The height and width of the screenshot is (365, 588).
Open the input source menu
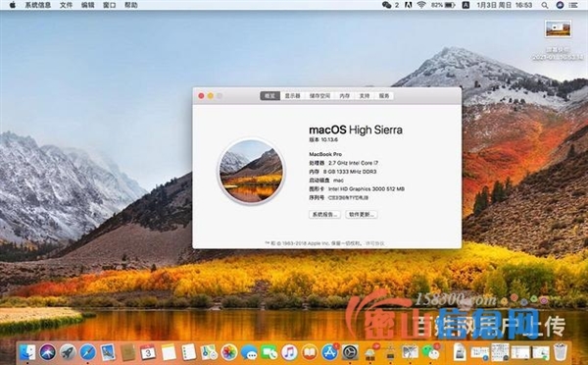point(465,5)
